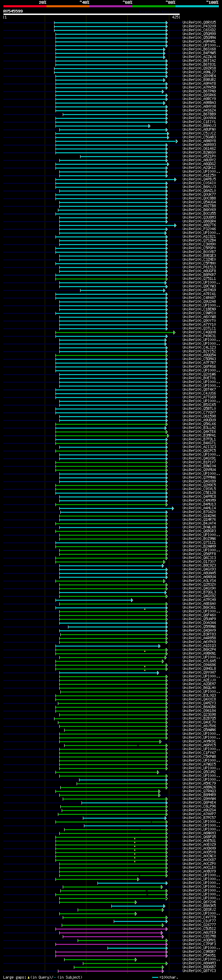Open hit UniRef100_C6SXD2
Screen dimensions: 222x980
[x=199, y=30]
